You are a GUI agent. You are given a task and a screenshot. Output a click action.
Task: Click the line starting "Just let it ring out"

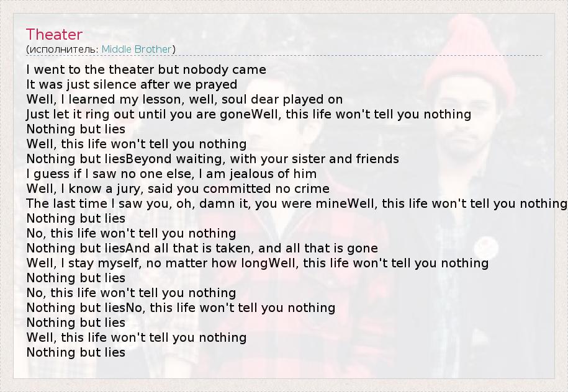[x=248, y=114]
